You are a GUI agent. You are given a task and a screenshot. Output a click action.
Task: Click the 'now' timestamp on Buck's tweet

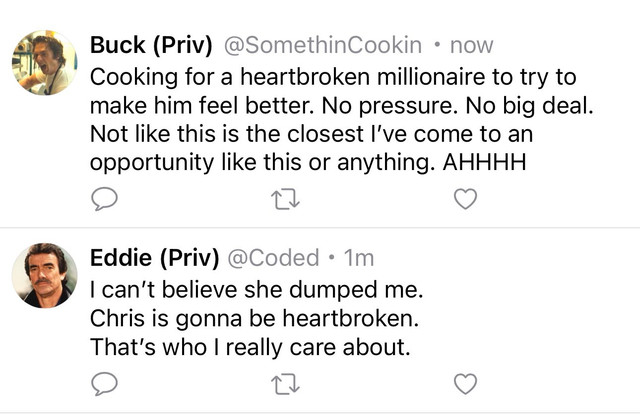point(471,46)
